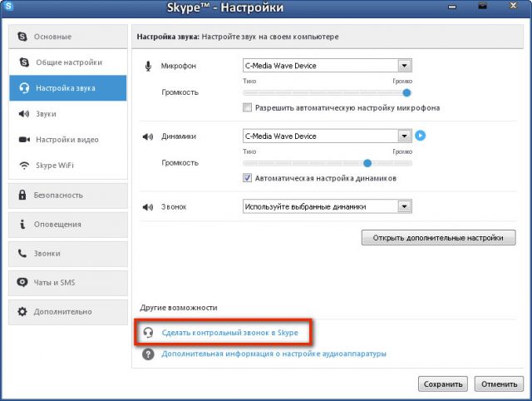Expand the Динамики device dropdown
532x401 pixels.
[405, 136]
